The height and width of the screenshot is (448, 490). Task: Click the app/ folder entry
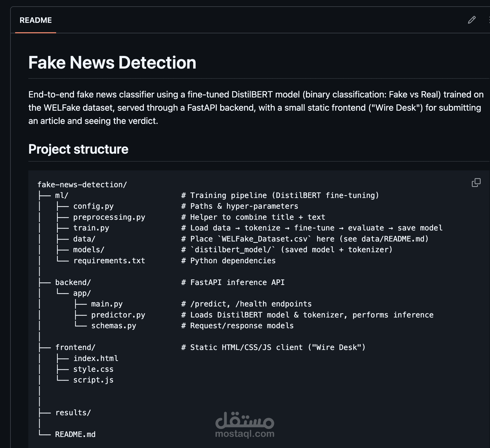point(82,293)
